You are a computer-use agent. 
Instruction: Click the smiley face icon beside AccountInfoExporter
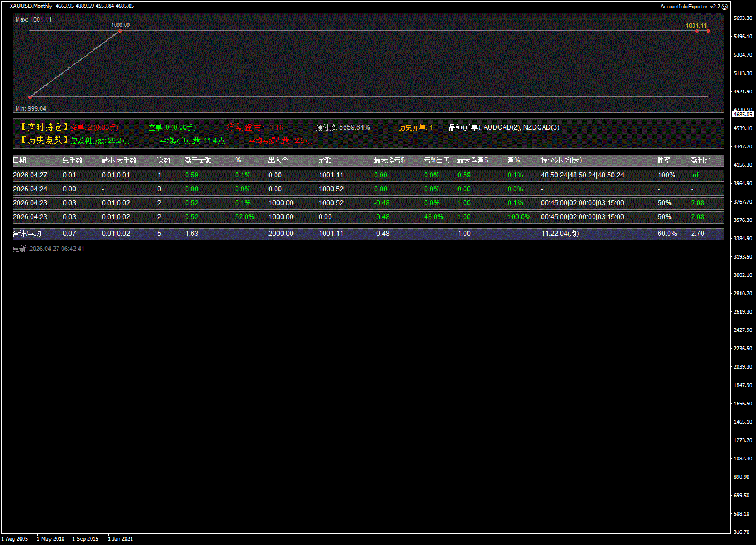[x=725, y=6]
